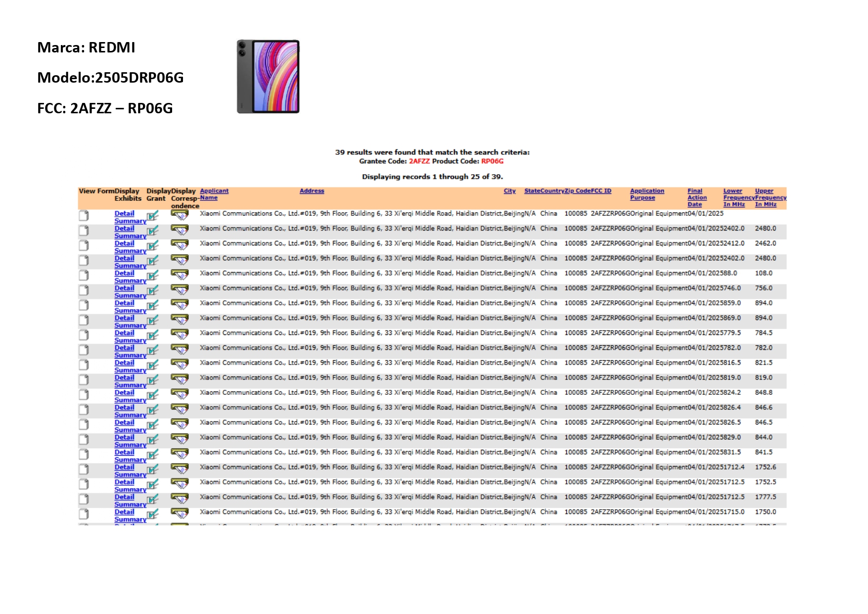
Task: Click 'Displaying records 1 through 25' text
Action: coord(432,177)
